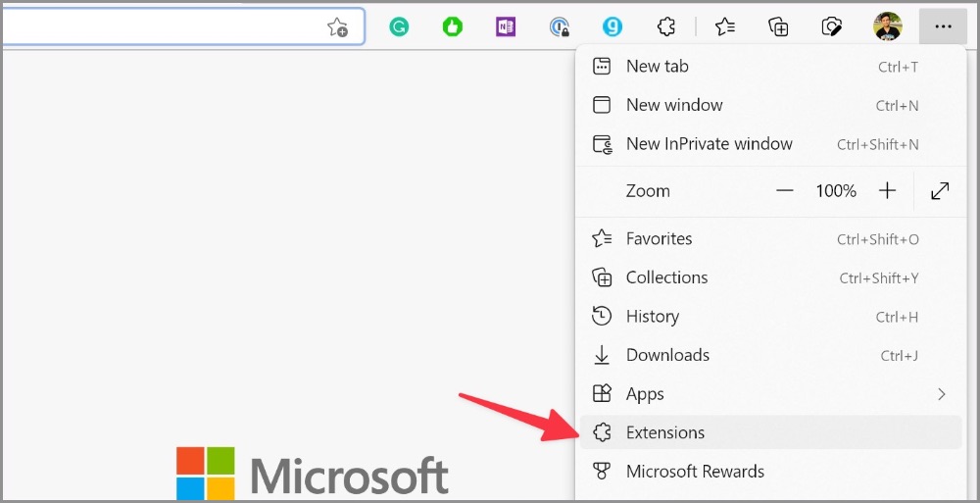Increase zoom with the plus button
This screenshot has height=503, width=980.
(x=887, y=191)
